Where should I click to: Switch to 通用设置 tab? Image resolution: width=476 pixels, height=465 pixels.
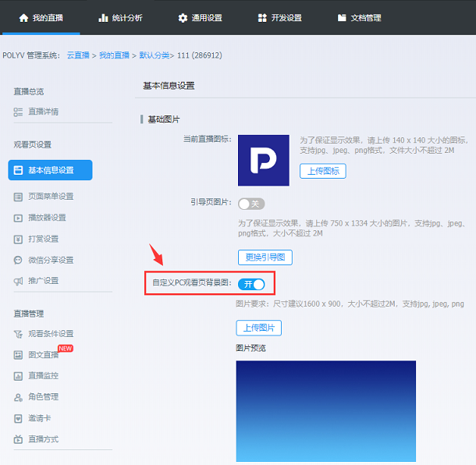(x=200, y=17)
